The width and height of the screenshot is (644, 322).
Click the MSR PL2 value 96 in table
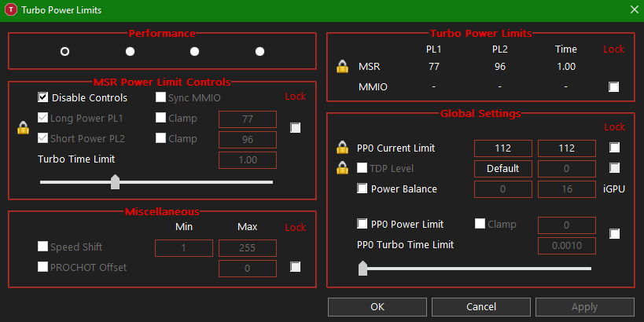[500, 67]
